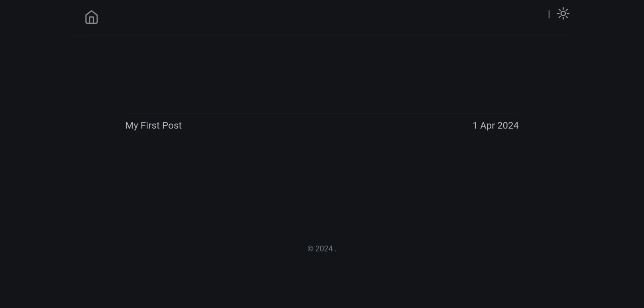Viewport: 644px width, 308px height.
Task: Open the My First Post entry
Action: 153,125
